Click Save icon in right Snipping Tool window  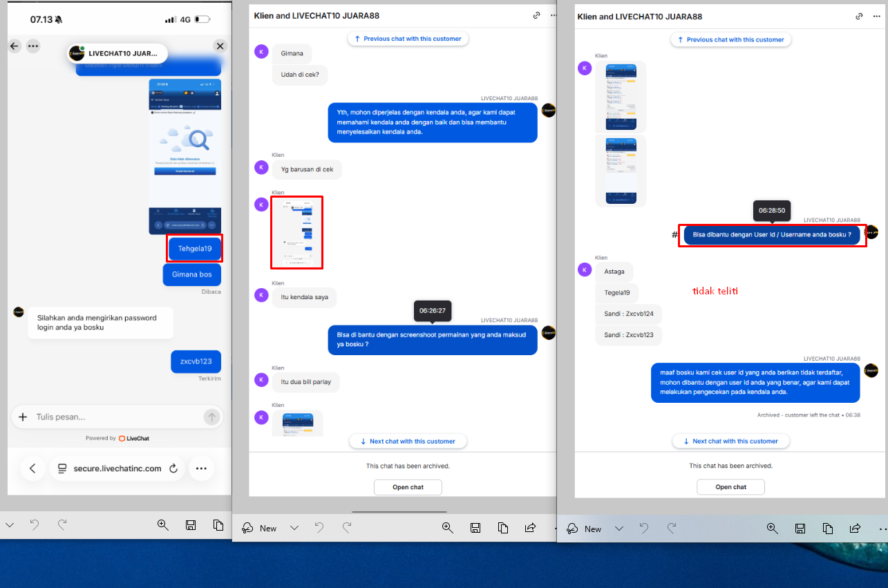click(800, 529)
